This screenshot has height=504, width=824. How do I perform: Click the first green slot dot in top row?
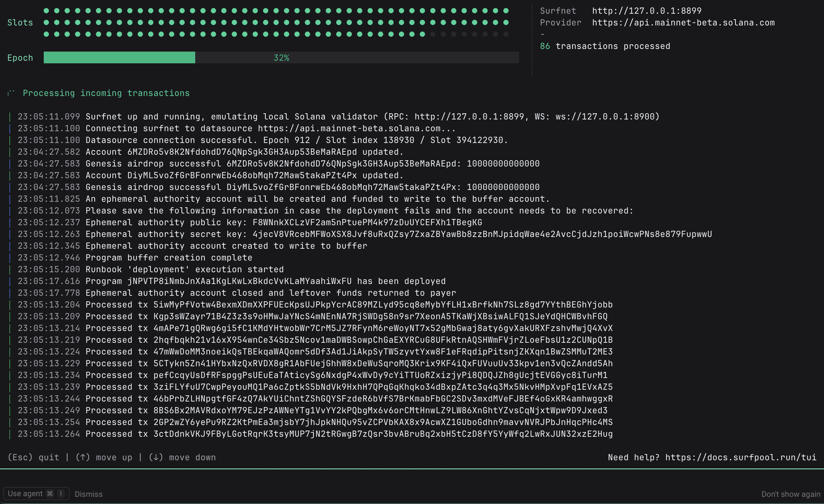click(46, 11)
